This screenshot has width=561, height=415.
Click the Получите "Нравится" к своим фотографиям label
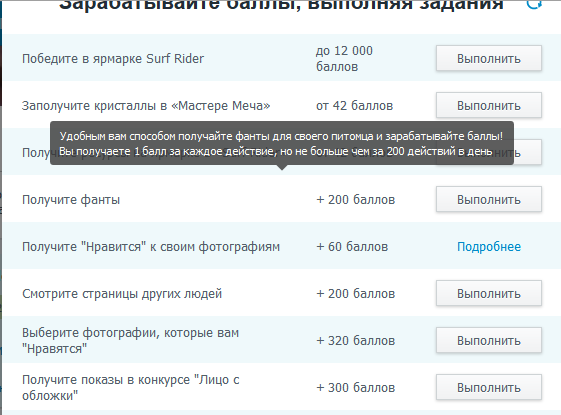tap(151, 247)
